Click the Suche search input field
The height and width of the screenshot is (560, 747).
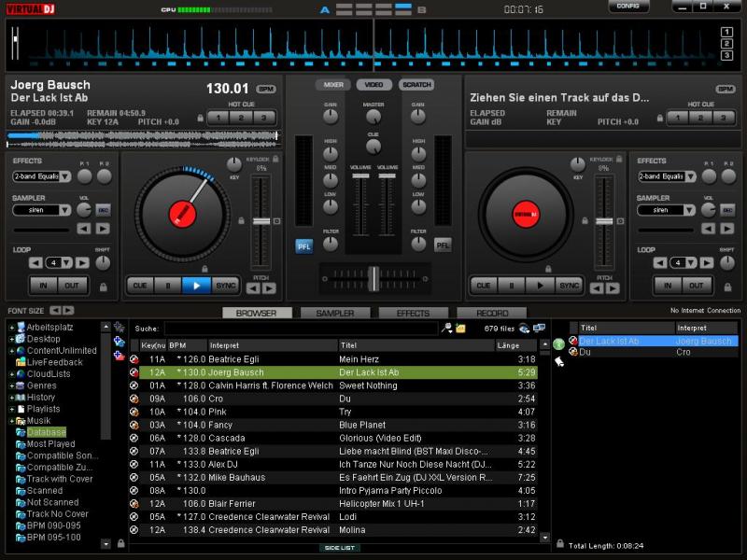click(x=301, y=329)
